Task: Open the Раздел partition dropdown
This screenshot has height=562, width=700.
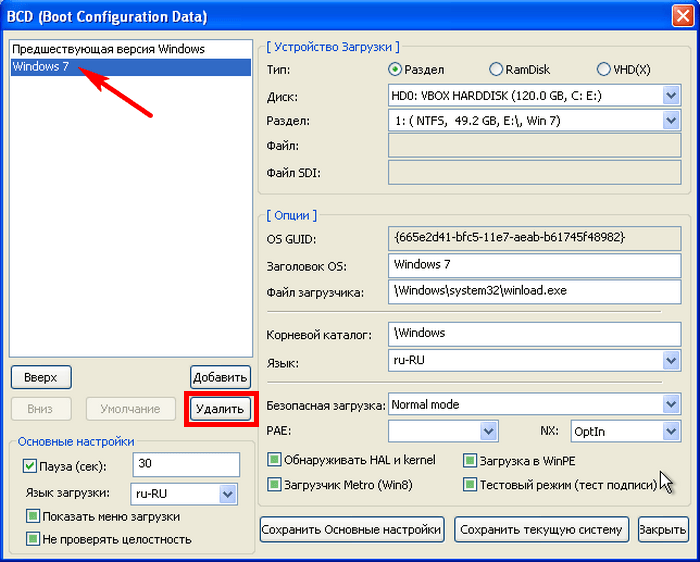Action: tap(534, 121)
